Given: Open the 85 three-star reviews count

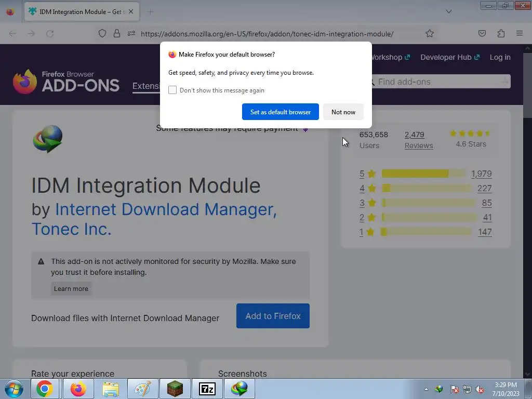Looking at the screenshot, I should pos(486,203).
